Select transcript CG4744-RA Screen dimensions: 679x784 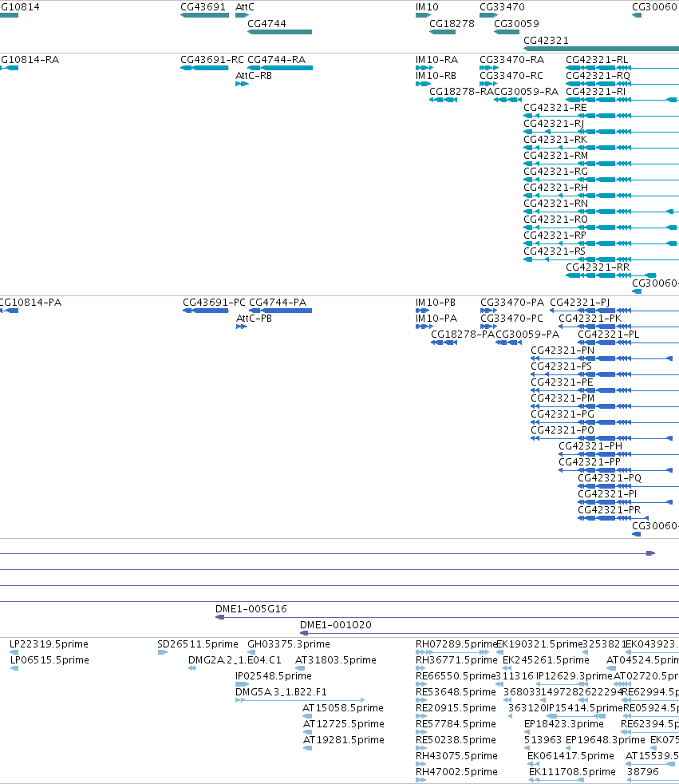pos(276,60)
